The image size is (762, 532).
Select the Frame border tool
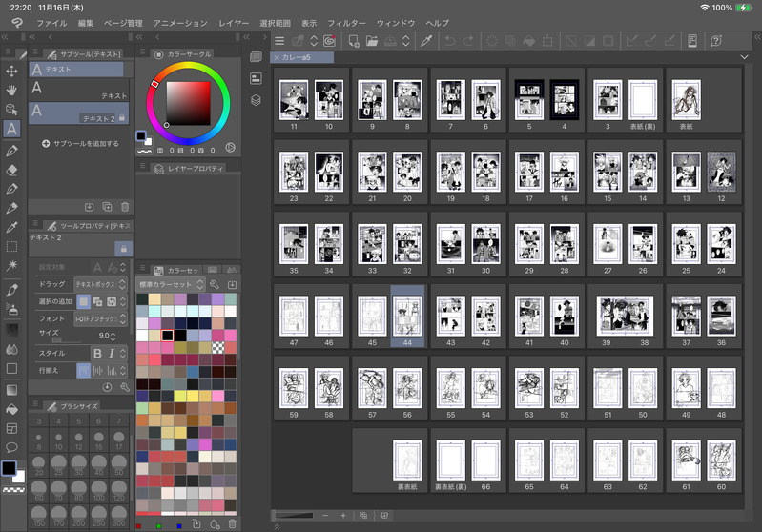tap(11, 428)
